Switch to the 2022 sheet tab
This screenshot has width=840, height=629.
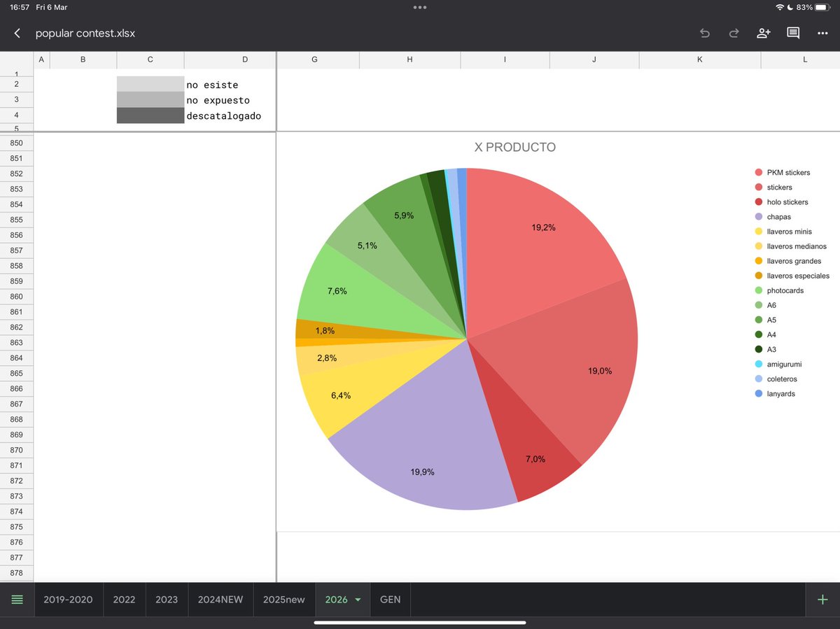(125, 600)
